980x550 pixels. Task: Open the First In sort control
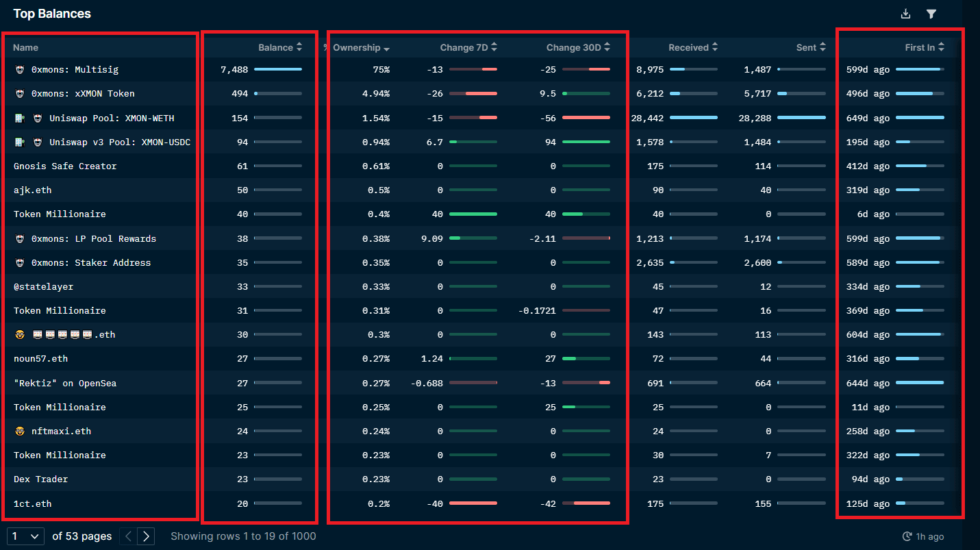point(941,47)
